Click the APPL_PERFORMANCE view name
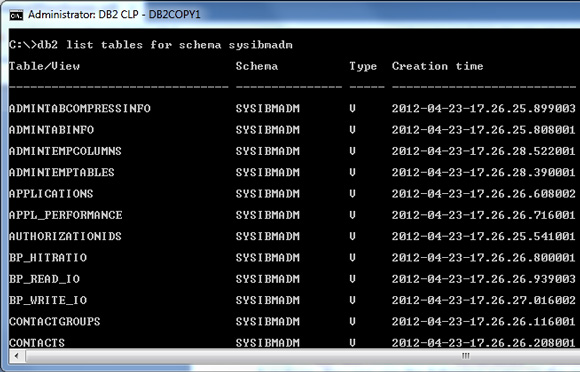The width and height of the screenshot is (580, 372). coord(65,215)
